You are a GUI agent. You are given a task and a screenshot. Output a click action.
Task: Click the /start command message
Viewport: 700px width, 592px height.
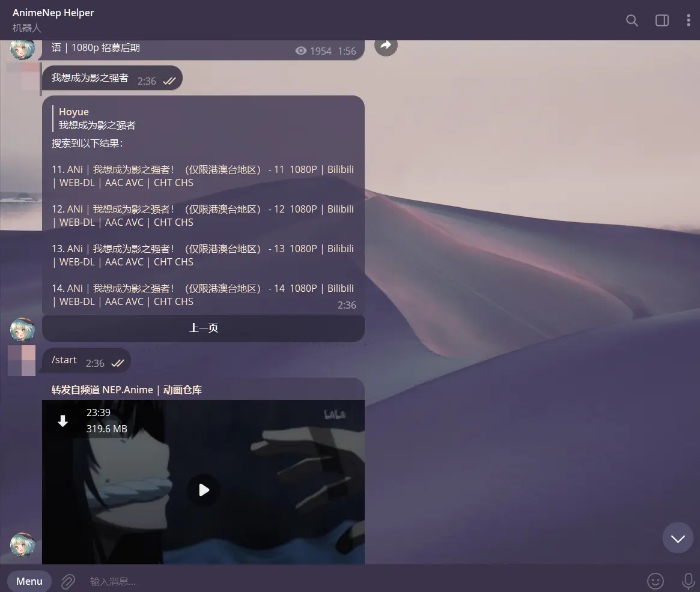point(86,360)
